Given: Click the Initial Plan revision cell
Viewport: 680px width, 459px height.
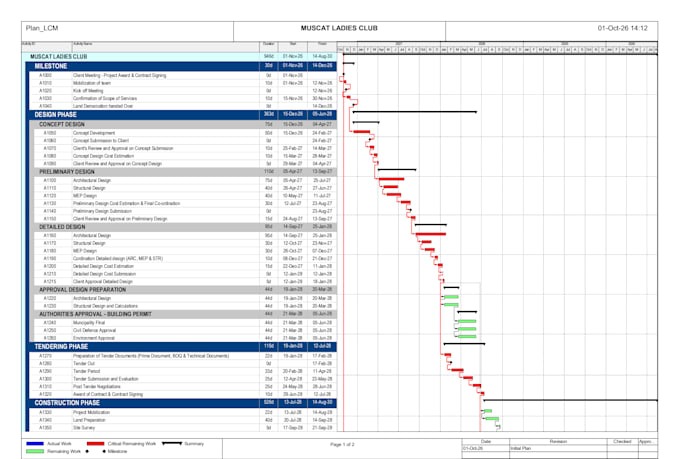Looking at the screenshot, I should pyautogui.click(x=558, y=448).
